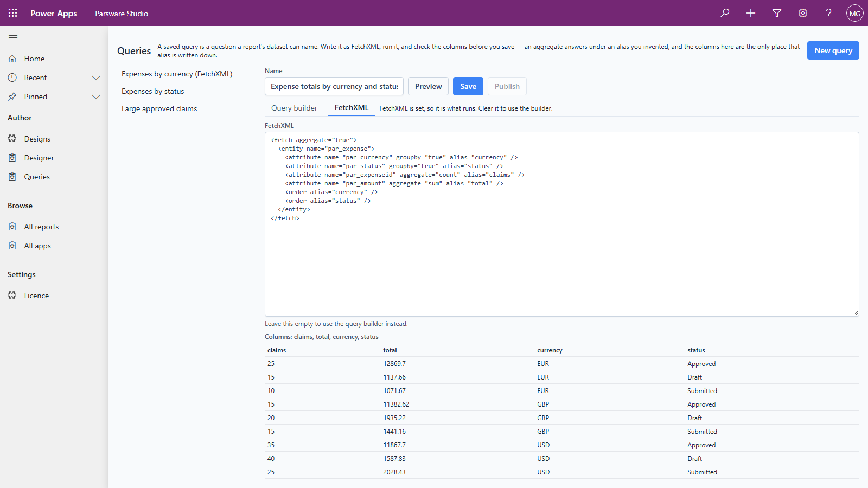868x488 pixels.
Task: Click the Parsware Studio app name
Action: [x=122, y=14]
